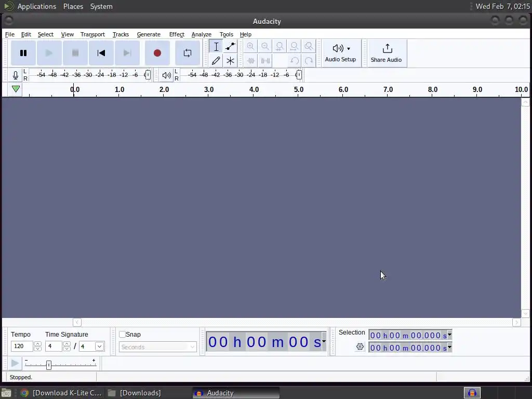Click the Pause button

23,53
